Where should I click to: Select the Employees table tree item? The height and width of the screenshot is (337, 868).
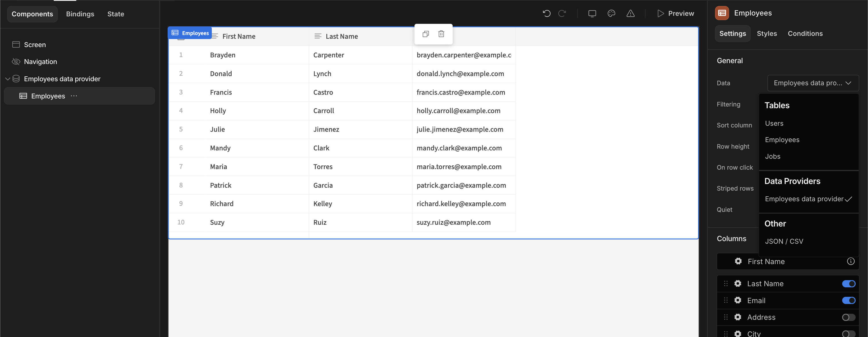80,96
